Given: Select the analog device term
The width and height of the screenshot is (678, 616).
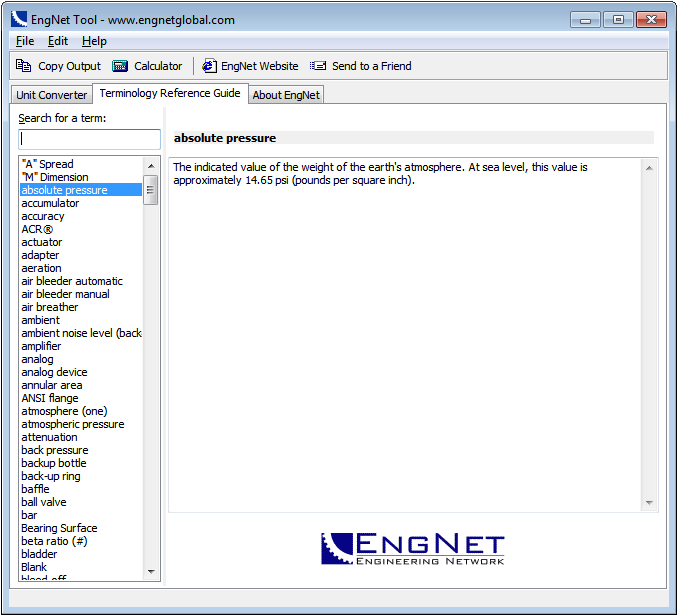Looking at the screenshot, I should (x=81, y=372).
